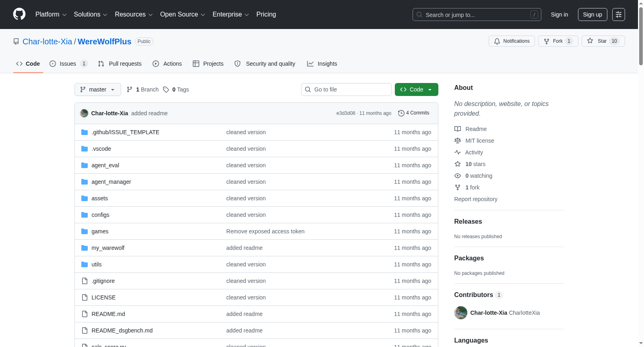Click the fork icon in the Fork button
Image resolution: width=644 pixels, height=347 pixels.
(x=547, y=41)
